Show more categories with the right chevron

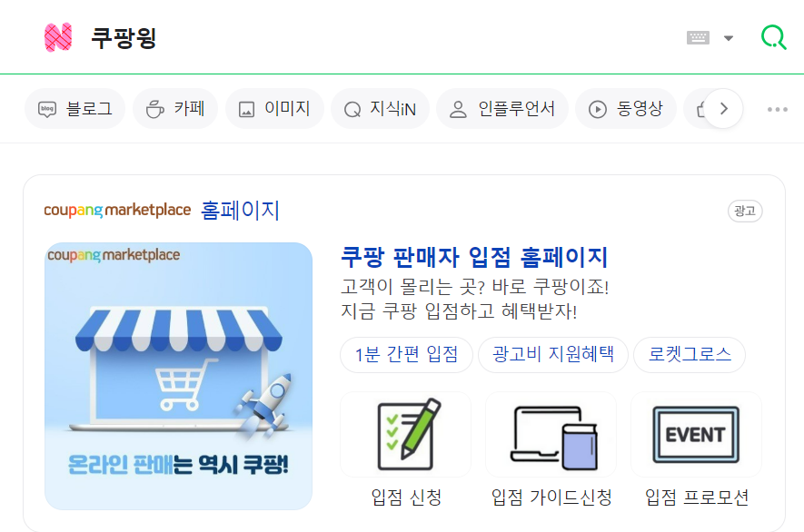(723, 109)
